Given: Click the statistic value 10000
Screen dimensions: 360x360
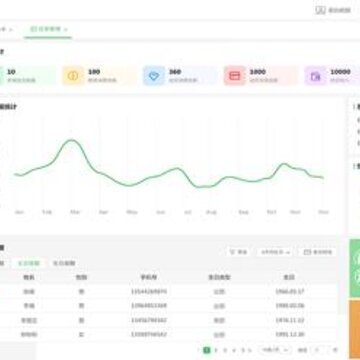Looking at the screenshot, I should (x=340, y=72).
